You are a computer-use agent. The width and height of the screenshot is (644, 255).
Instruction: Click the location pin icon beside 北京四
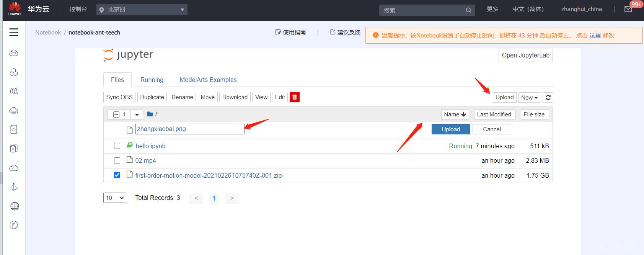(101, 10)
